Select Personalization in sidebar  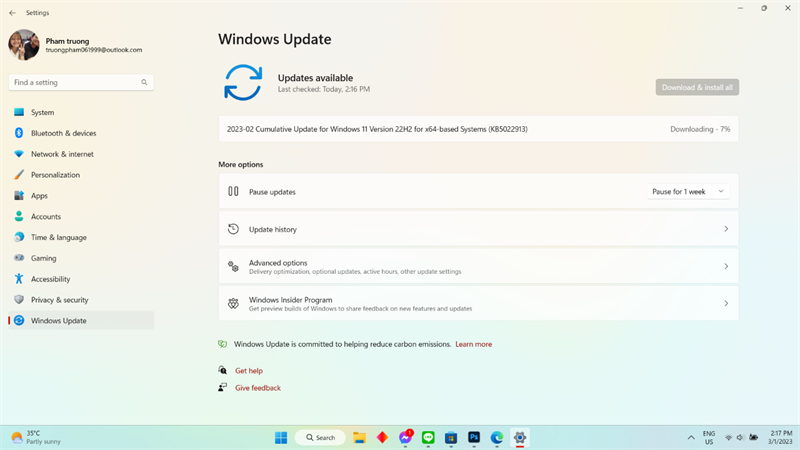pyautogui.click(x=81, y=175)
